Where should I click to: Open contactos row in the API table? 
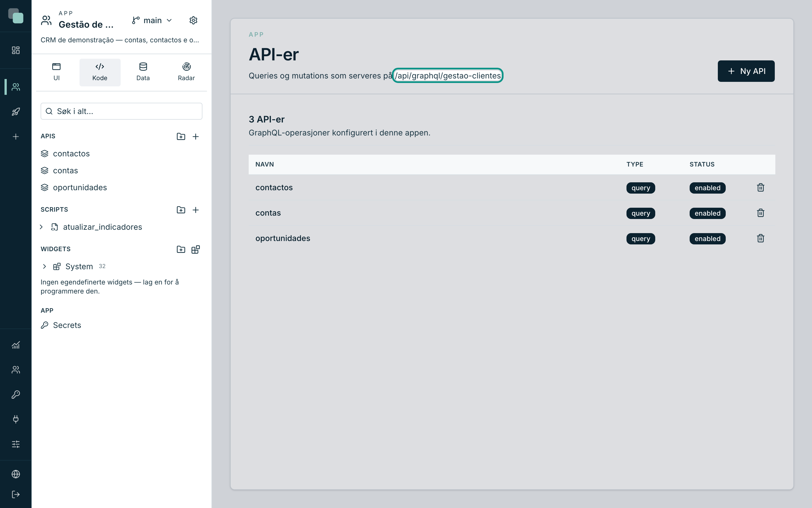[512, 187]
